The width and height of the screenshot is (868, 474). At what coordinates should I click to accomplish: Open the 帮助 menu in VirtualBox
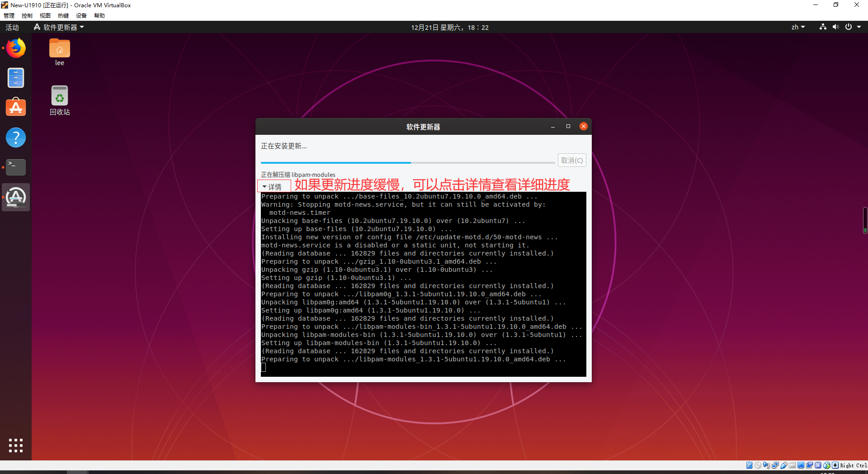pos(99,15)
